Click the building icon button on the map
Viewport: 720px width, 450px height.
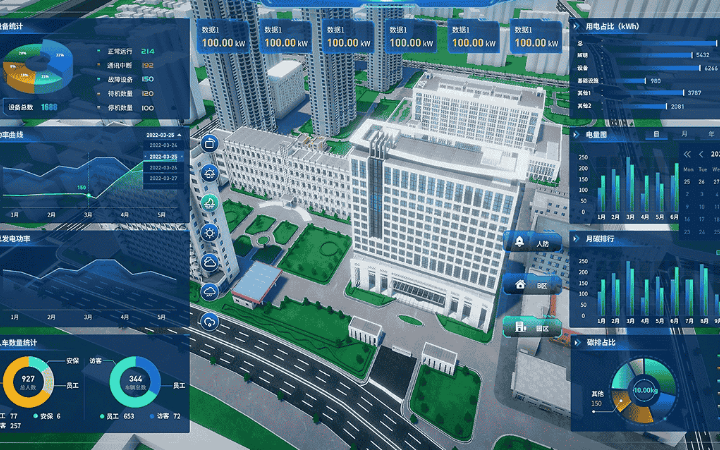(531, 325)
